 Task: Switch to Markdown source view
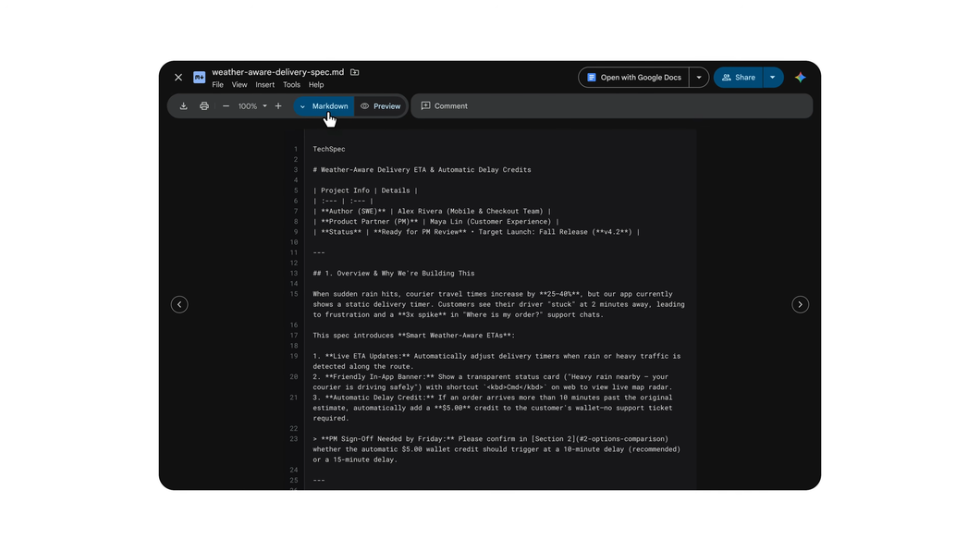coord(324,106)
